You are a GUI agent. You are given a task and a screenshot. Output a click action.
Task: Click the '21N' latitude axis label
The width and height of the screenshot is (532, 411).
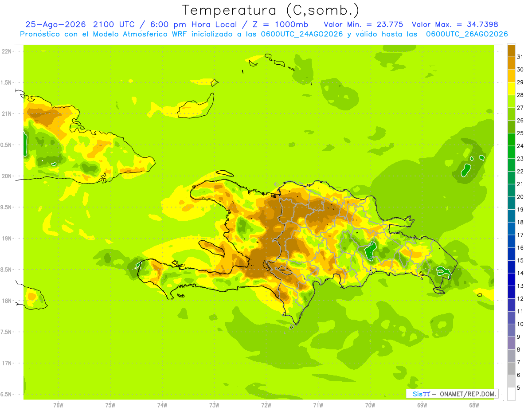tap(7, 114)
